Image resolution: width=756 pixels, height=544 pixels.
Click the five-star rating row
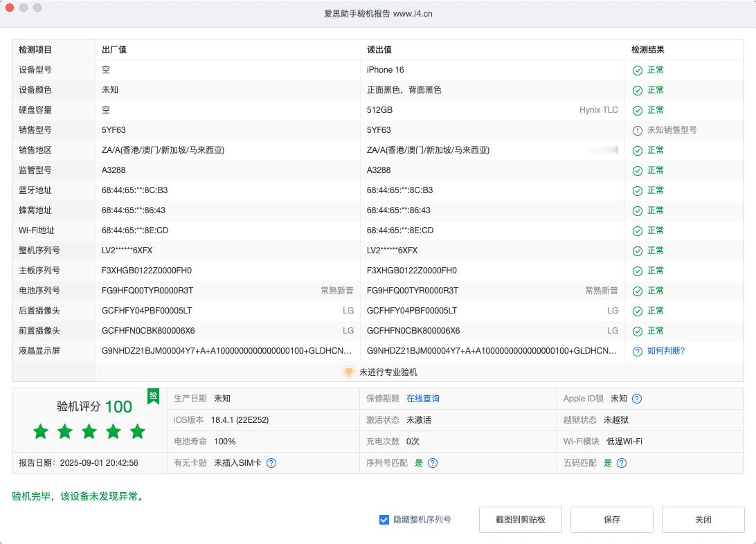[x=89, y=431]
